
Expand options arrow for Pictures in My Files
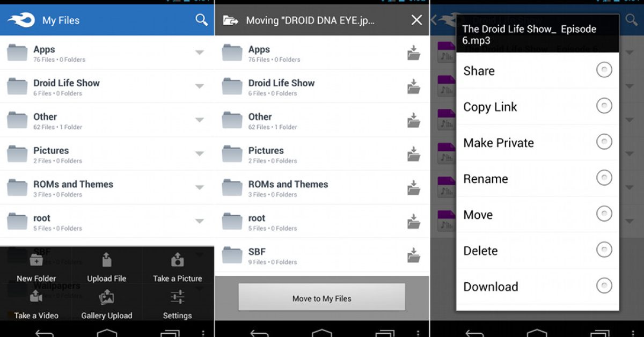[x=200, y=154]
